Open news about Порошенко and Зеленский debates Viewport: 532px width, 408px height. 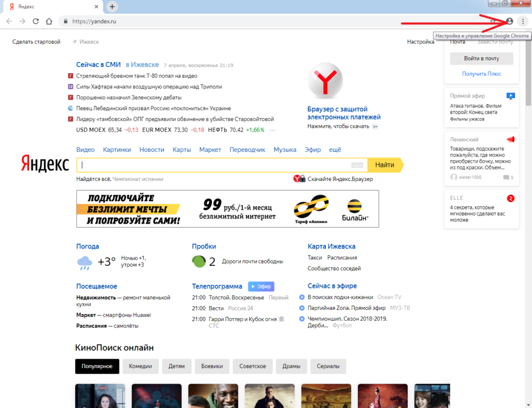tap(129, 97)
